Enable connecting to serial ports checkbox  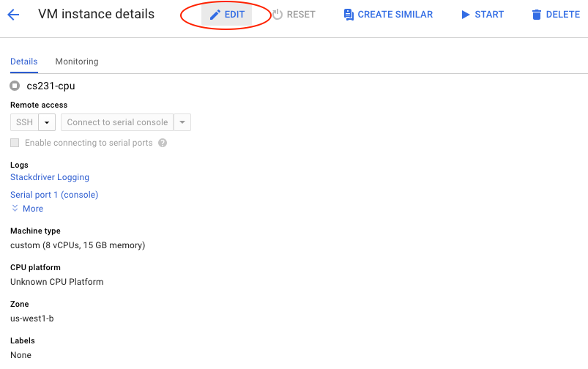(x=15, y=143)
